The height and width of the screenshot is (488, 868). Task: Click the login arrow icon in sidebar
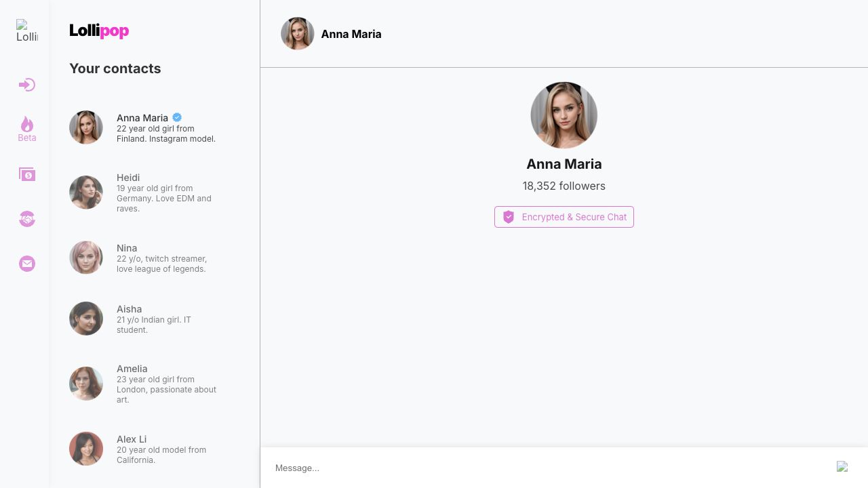tap(27, 85)
